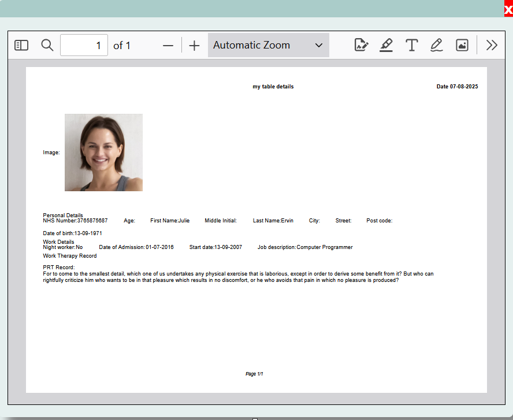Zoom in with the plus icon

(194, 44)
